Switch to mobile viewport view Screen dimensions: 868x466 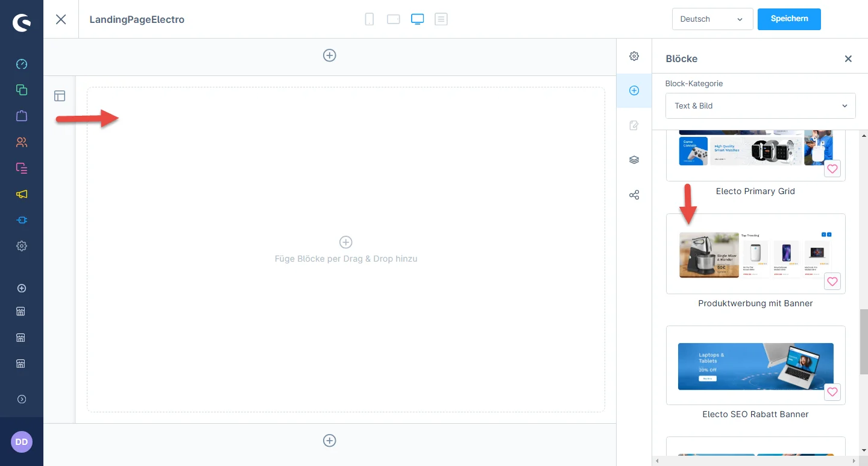point(370,19)
